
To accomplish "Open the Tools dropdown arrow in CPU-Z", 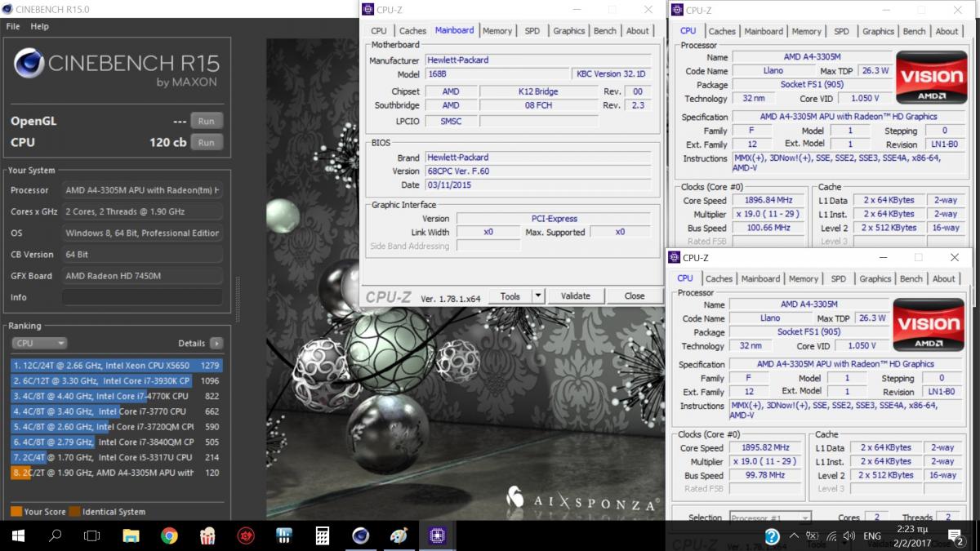I will click(x=538, y=296).
